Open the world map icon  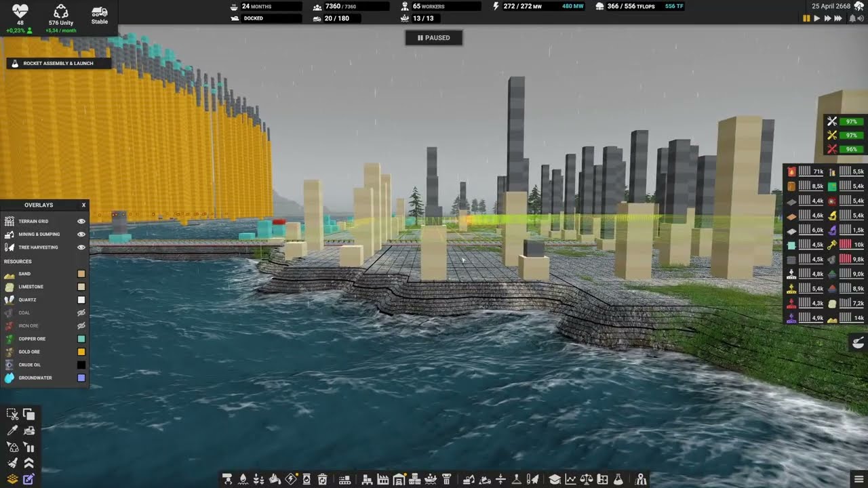click(641, 480)
